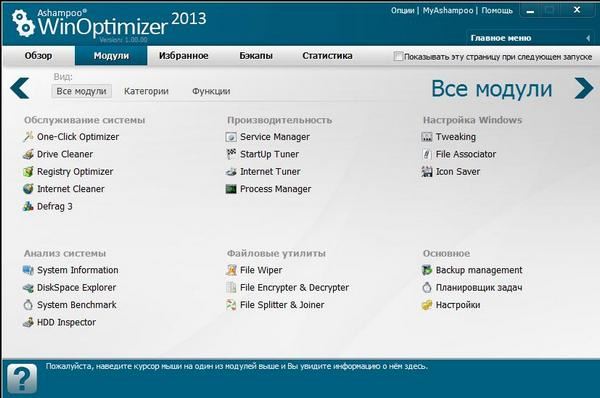
Task: Click the Registry Optimizer icon
Action: [28, 171]
